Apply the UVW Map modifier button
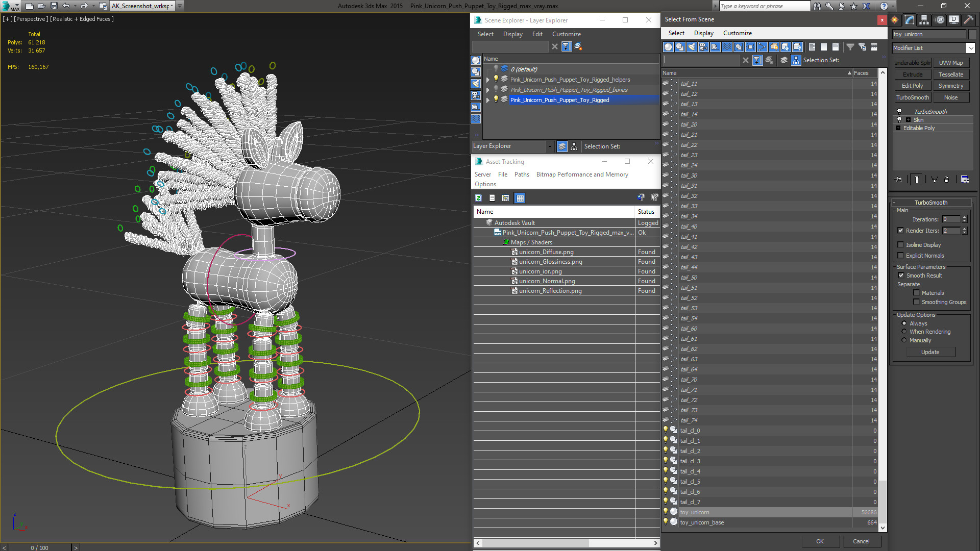Image resolution: width=980 pixels, height=551 pixels. (951, 63)
